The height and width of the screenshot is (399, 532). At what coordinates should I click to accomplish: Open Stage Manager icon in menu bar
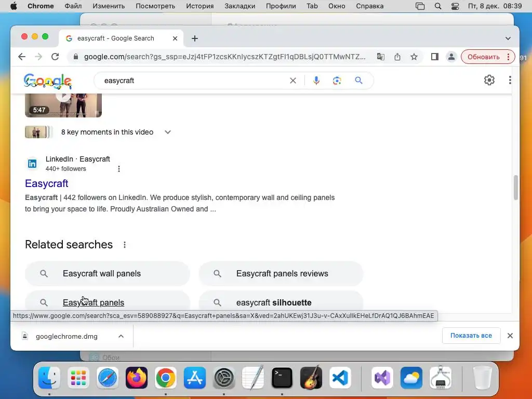(x=420, y=6)
